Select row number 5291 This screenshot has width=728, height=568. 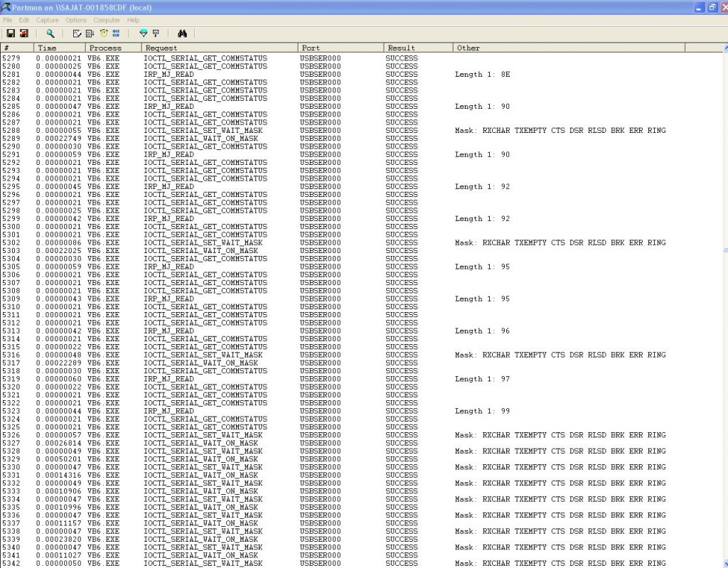(11, 155)
